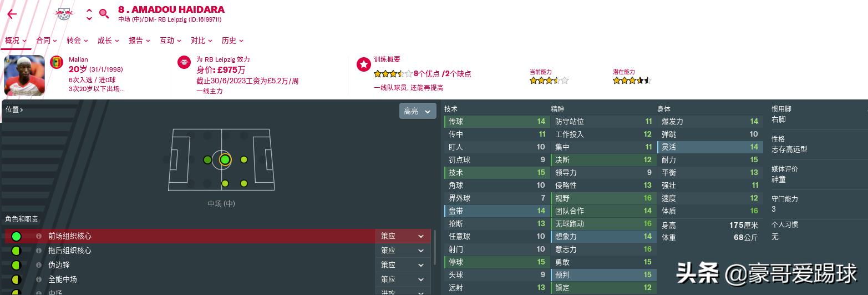Screen dimensions: 868x295
Task: Click the 传球 attribute row
Action: (x=496, y=122)
